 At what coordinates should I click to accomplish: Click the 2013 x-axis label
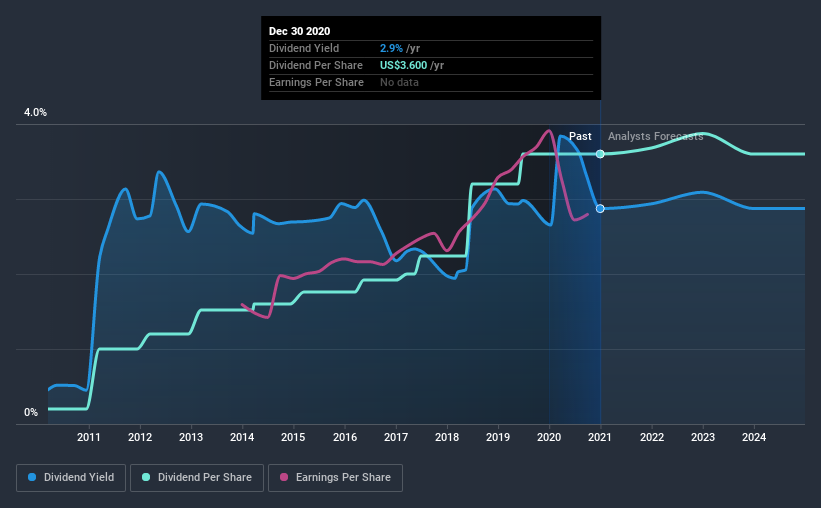click(191, 437)
